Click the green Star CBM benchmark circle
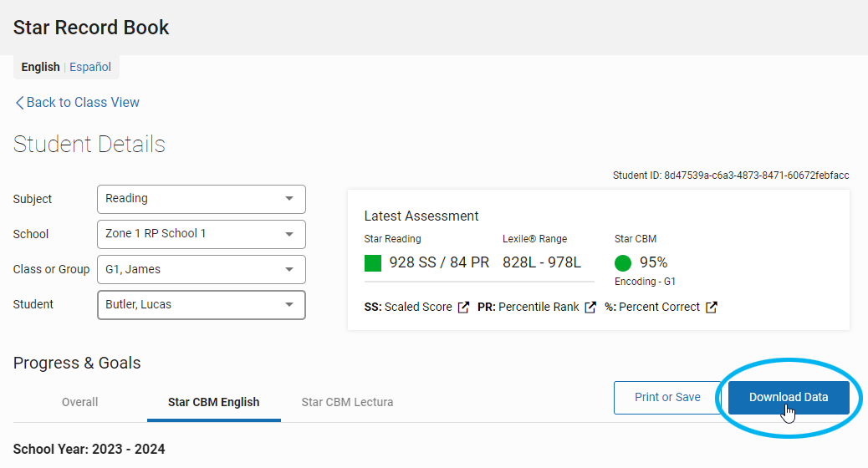The image size is (868, 468). tap(623, 262)
